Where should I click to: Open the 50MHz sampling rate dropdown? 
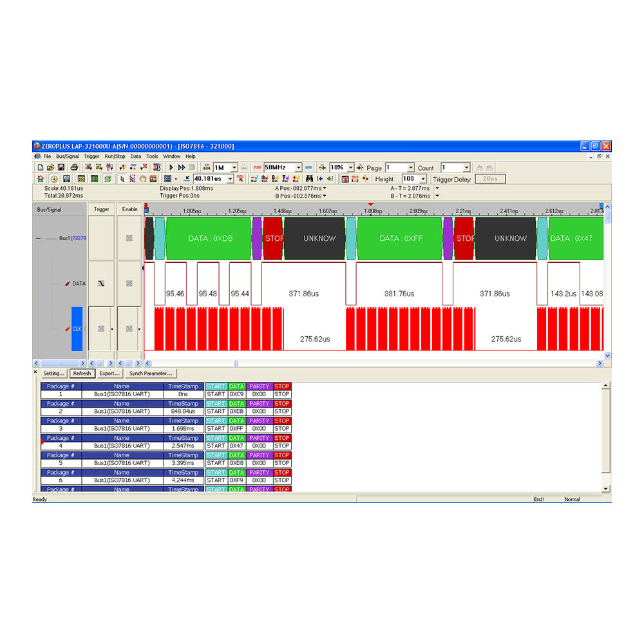click(298, 167)
